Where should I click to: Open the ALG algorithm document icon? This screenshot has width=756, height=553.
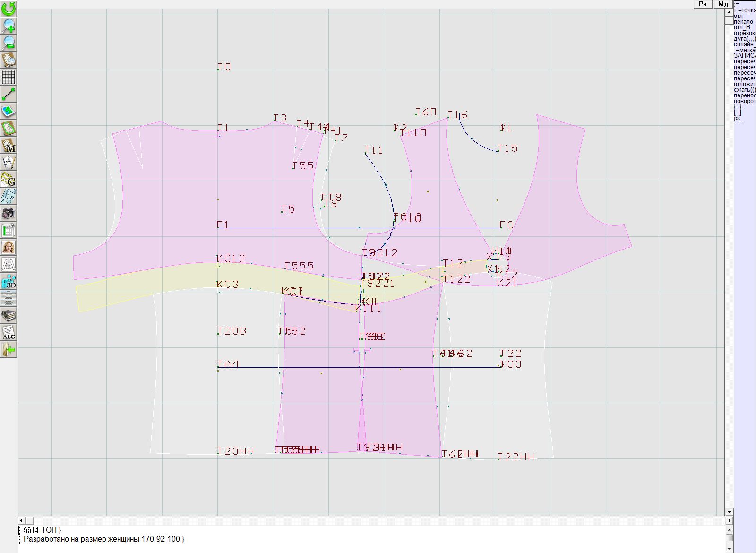tap(9, 332)
